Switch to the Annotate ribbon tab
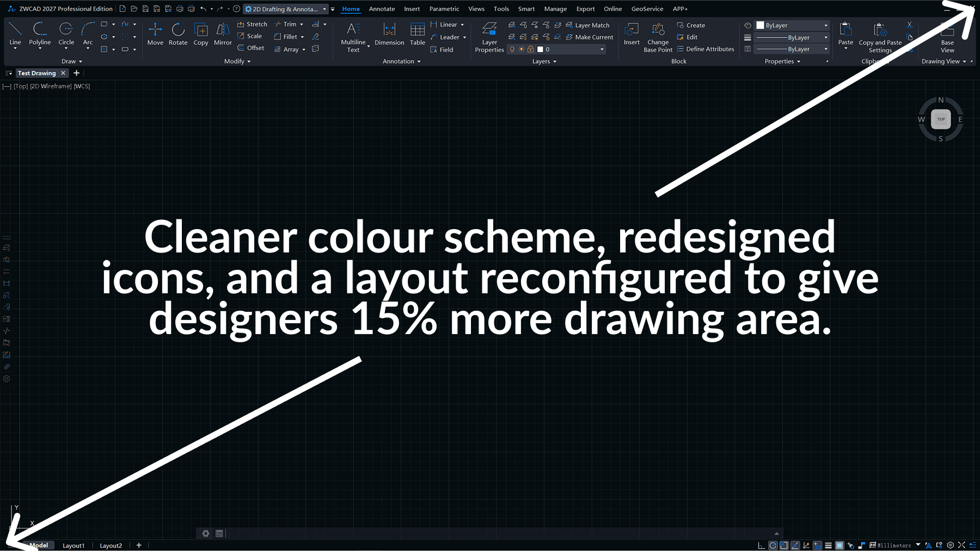Screen dimensions: 980x554 [382, 9]
